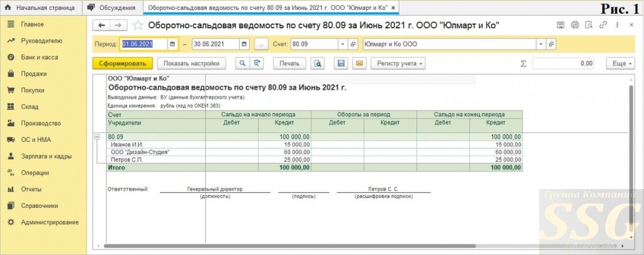Click the Печать button
The image size is (644, 255).
(x=289, y=63)
